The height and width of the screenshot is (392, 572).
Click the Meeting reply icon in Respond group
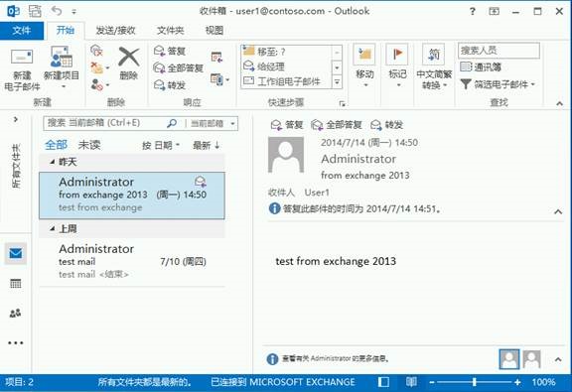[x=216, y=57]
